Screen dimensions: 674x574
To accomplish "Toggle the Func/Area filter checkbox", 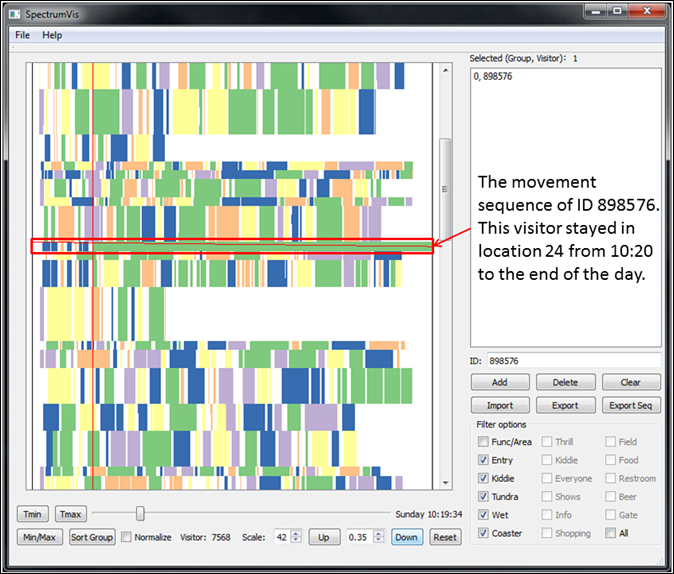I will [x=484, y=442].
